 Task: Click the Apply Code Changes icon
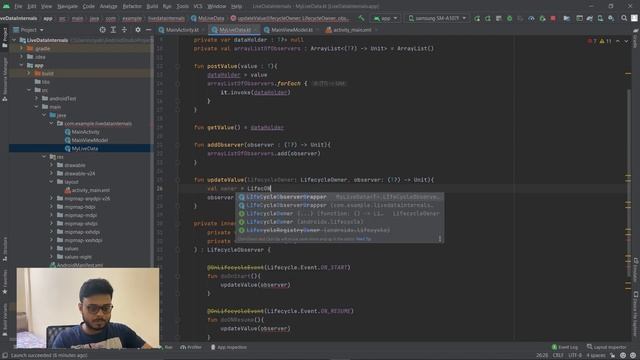click(x=498, y=18)
